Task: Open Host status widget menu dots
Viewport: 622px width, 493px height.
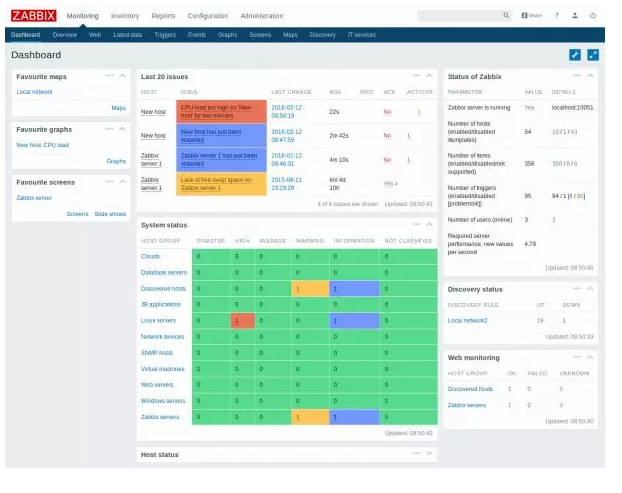Action: point(417,453)
